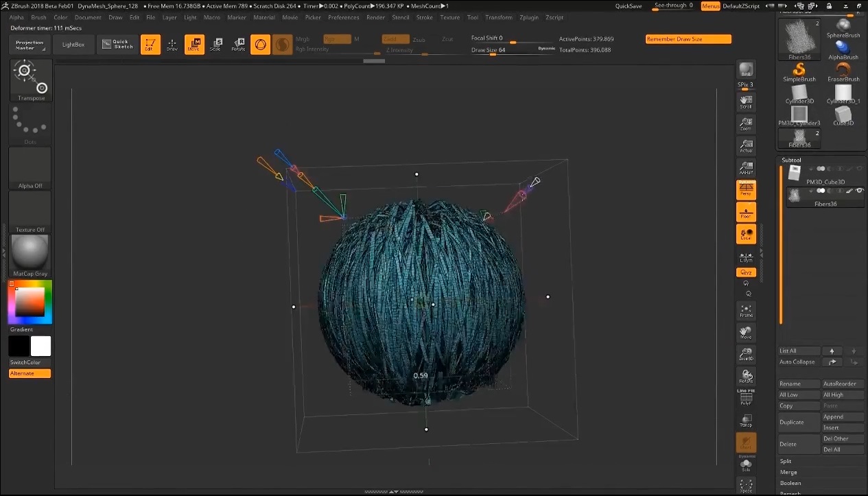Pick the PM3D_Cylinder3 tool
868x496 pixels.
click(x=799, y=116)
